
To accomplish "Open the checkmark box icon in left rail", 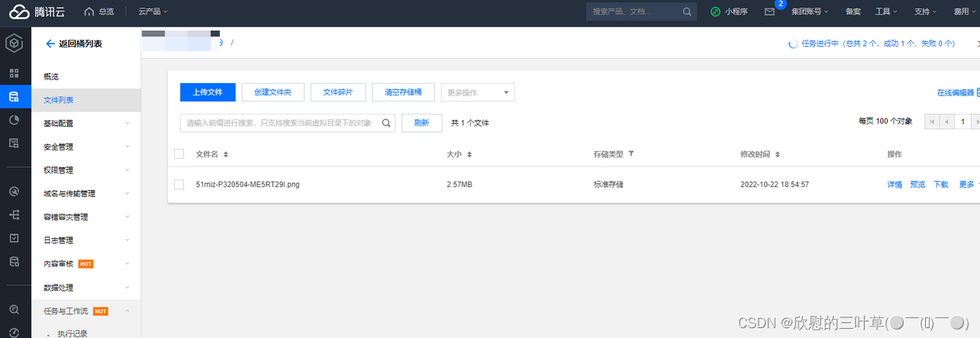I will [14, 238].
